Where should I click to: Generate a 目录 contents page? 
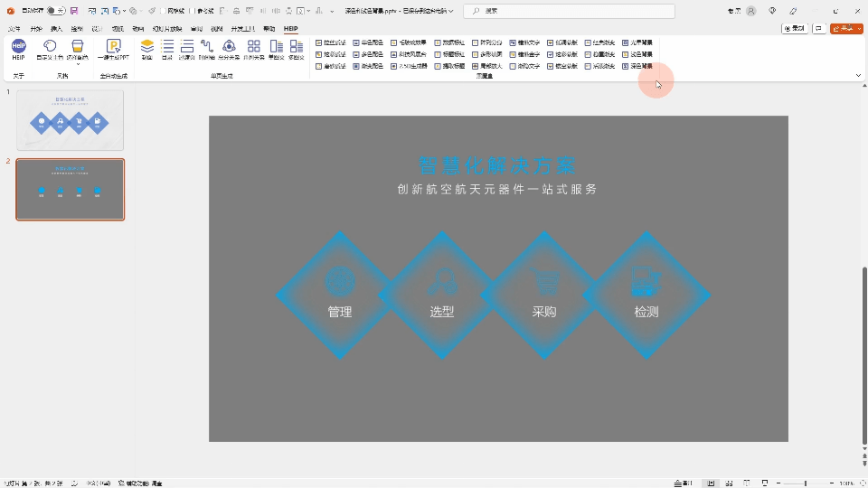(167, 49)
